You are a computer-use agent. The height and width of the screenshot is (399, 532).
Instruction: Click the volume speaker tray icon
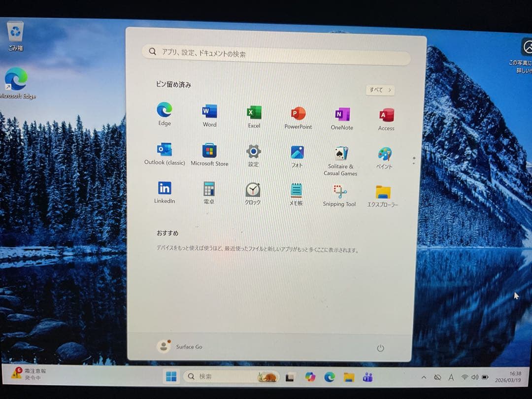pos(475,377)
